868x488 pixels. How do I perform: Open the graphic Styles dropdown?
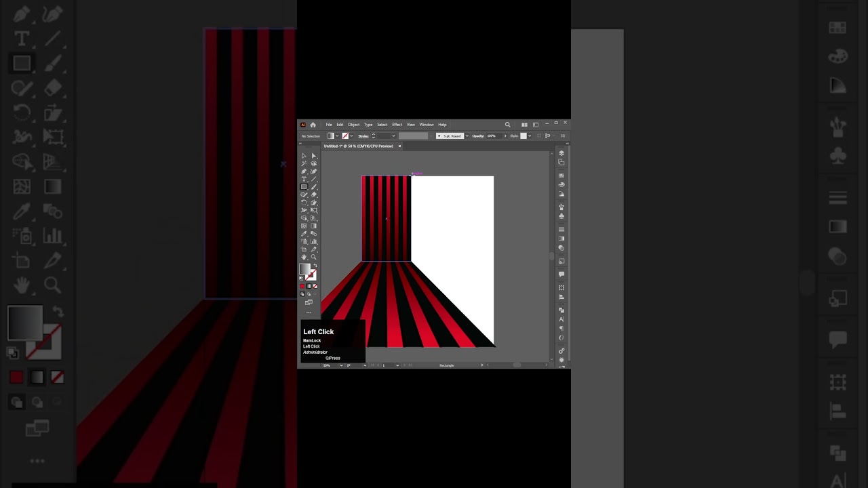(x=530, y=136)
